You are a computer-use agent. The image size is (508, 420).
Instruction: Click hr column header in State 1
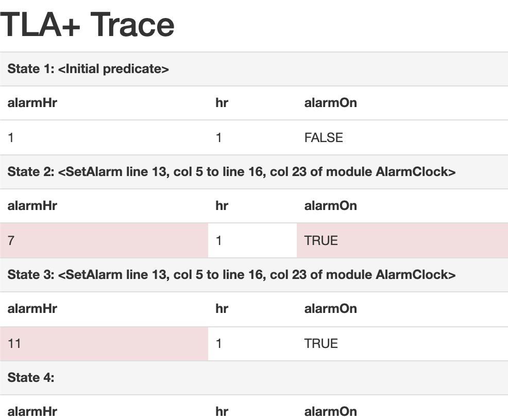[x=222, y=103]
